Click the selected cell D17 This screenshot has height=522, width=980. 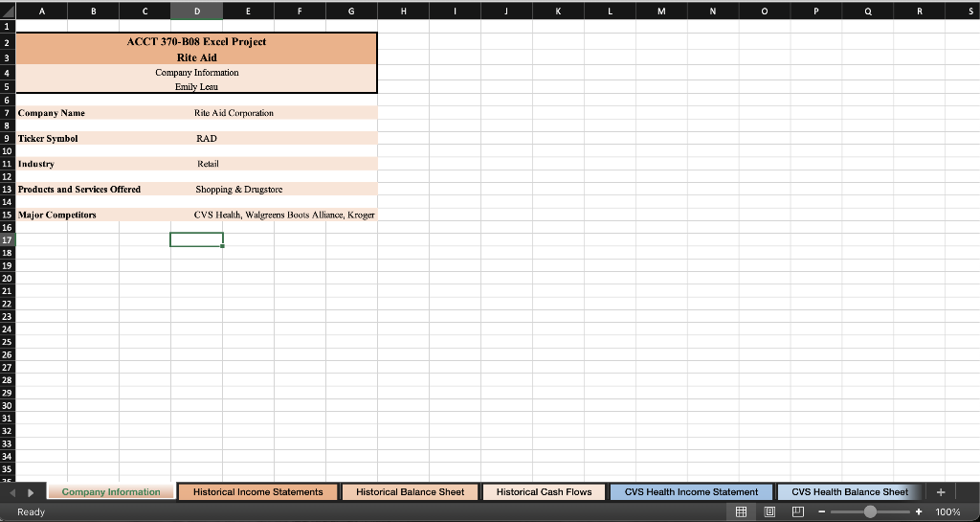pos(196,240)
